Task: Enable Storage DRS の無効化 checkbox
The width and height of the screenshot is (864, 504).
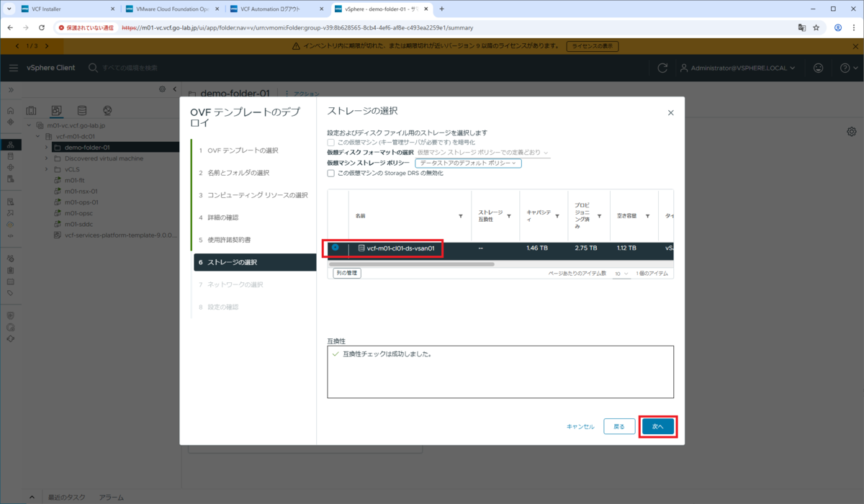Action: [330, 174]
